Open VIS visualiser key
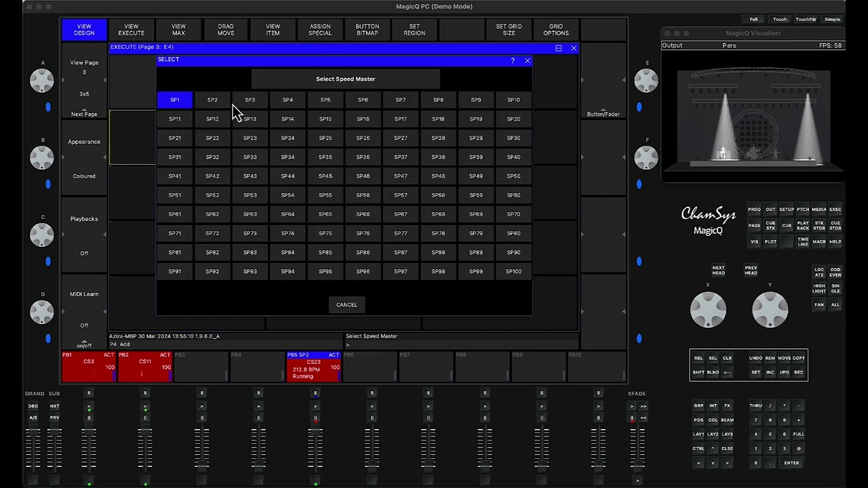Image resolution: width=868 pixels, height=488 pixels. (754, 242)
